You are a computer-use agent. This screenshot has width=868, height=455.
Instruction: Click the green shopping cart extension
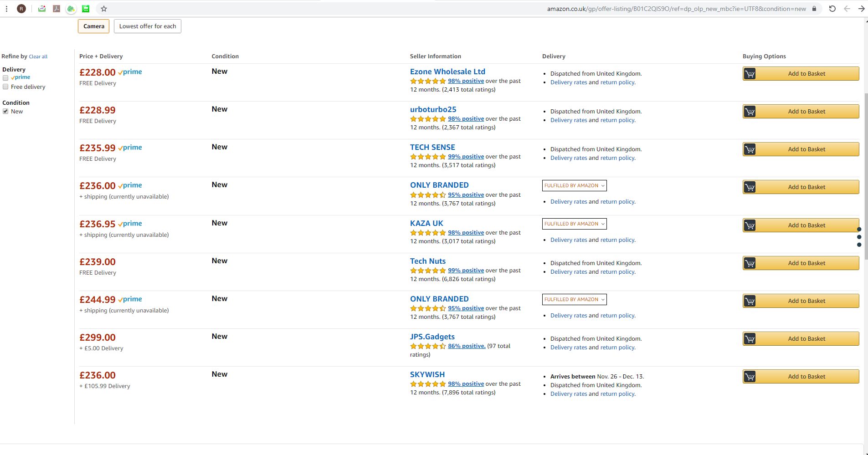(x=86, y=9)
